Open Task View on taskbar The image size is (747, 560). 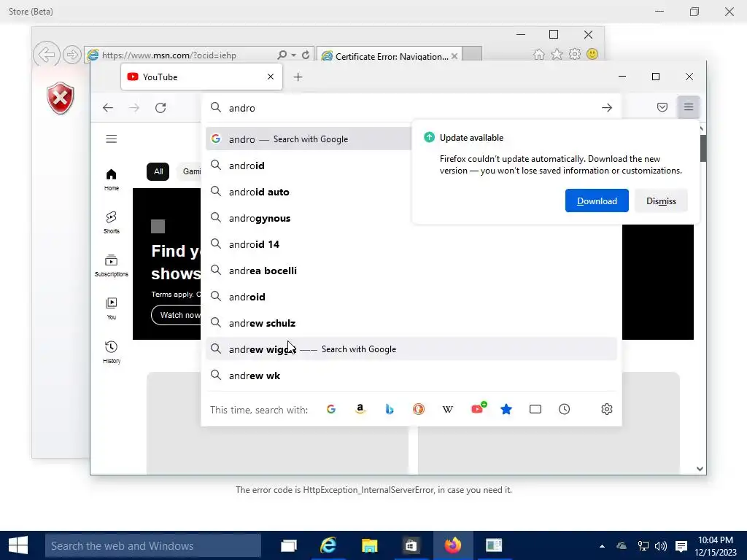pos(289,545)
